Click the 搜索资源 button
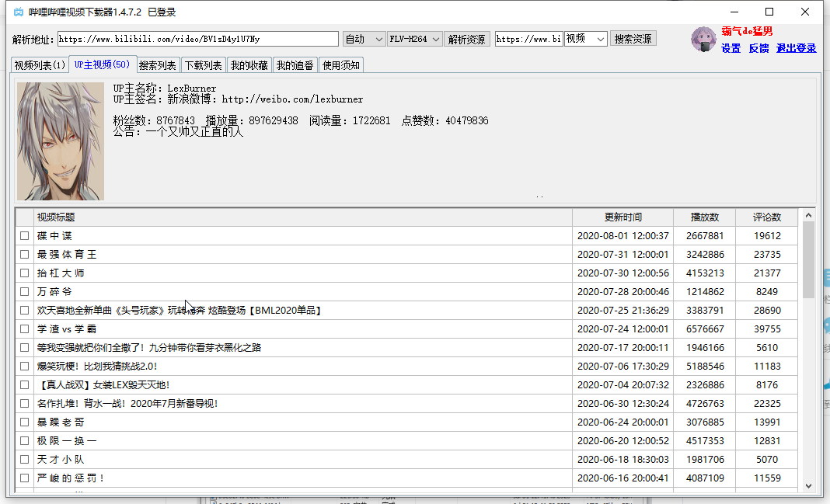This screenshot has height=504, width=830. 633,39
